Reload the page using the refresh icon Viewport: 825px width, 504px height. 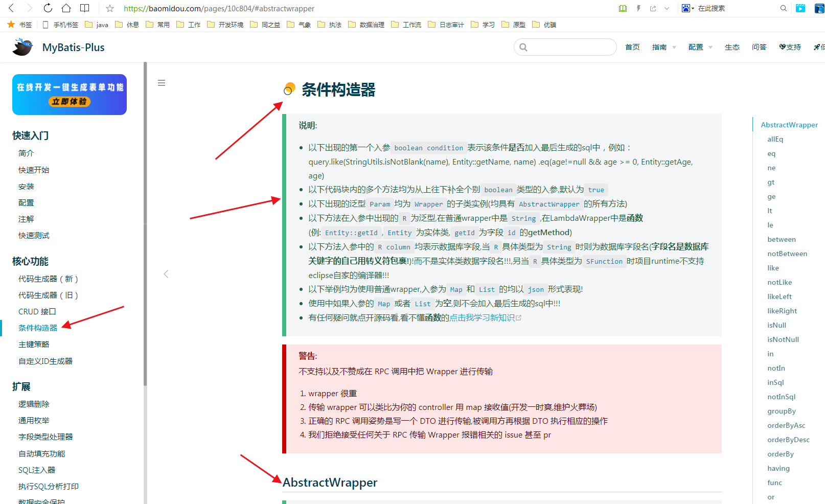[x=48, y=8]
